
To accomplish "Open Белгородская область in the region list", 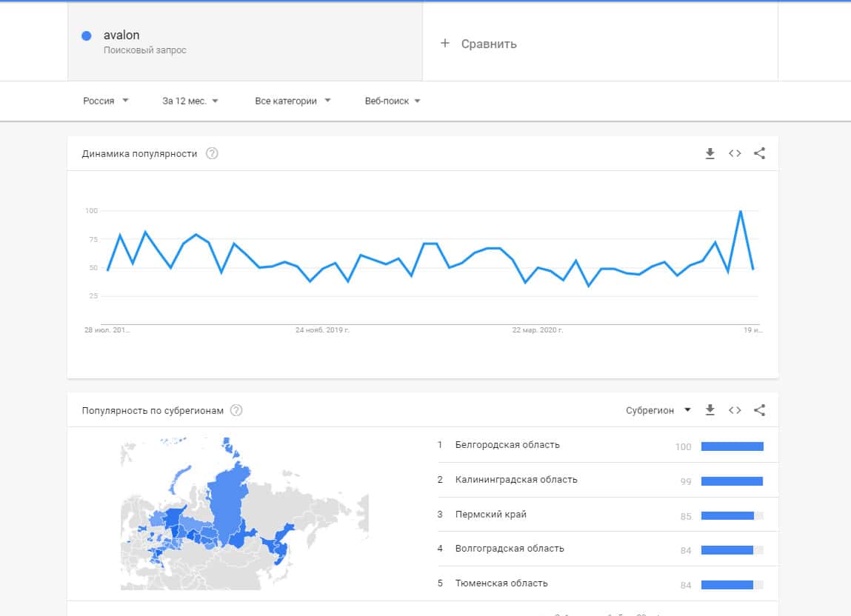I will [x=507, y=445].
